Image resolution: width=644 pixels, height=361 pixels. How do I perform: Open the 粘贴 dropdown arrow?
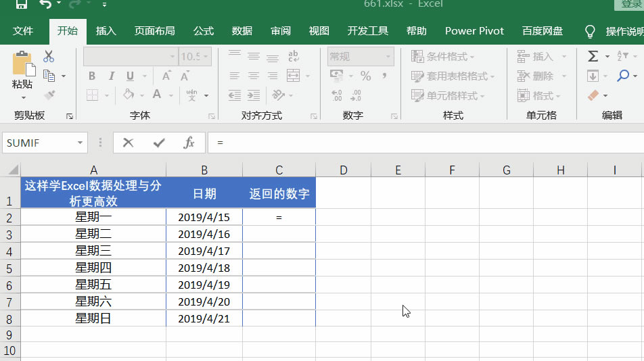pos(24,97)
